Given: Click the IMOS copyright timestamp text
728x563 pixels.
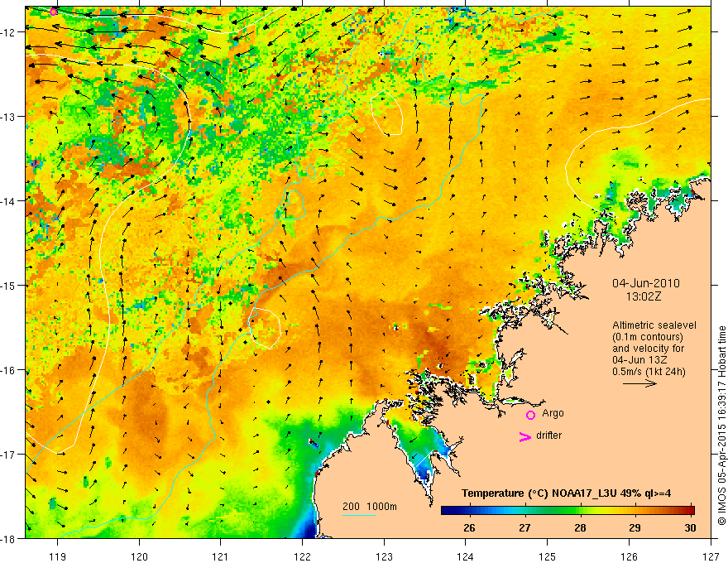Looking at the screenshot, I should tap(721, 426).
